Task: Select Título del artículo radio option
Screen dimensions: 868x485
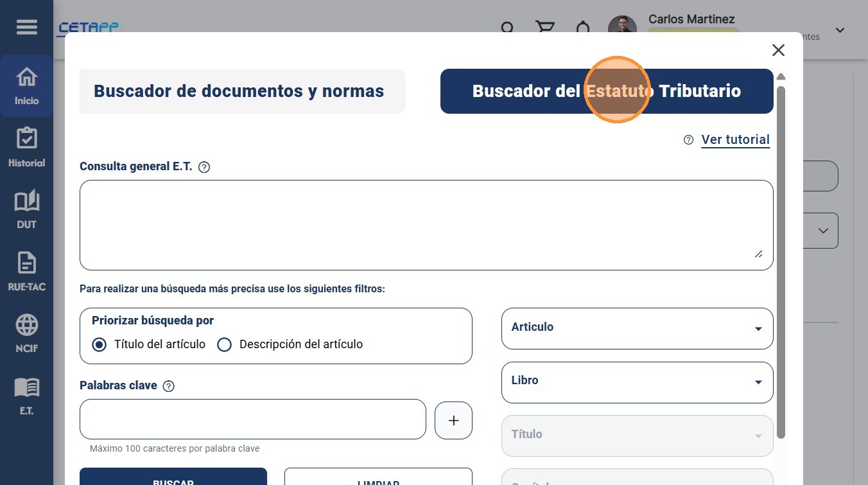Action: (99, 344)
